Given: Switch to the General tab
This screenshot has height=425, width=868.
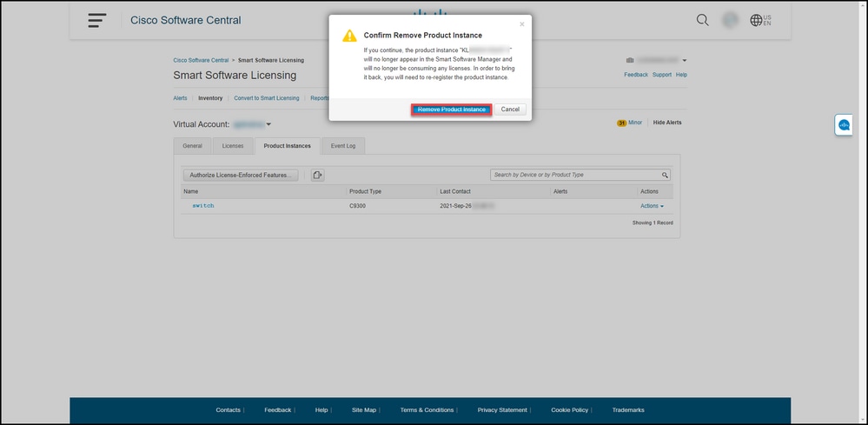Looking at the screenshot, I should [192, 146].
